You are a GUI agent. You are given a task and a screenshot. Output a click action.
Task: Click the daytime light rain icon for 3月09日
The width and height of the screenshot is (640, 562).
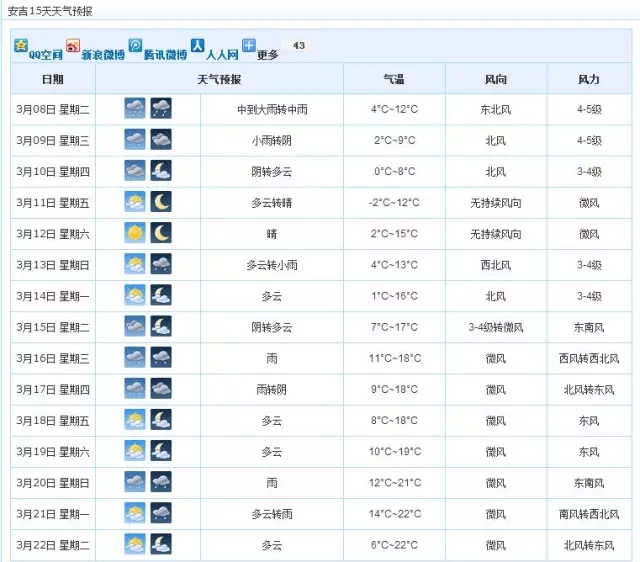pyautogui.click(x=135, y=139)
